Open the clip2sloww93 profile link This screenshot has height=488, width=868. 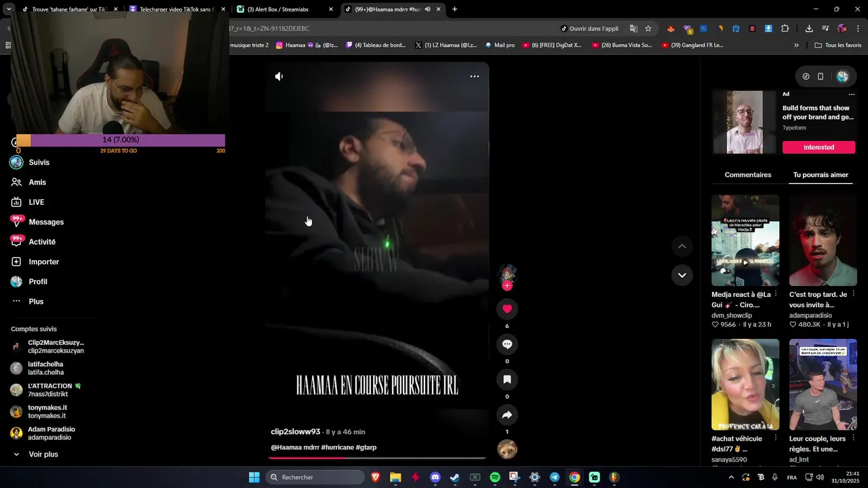295,432
